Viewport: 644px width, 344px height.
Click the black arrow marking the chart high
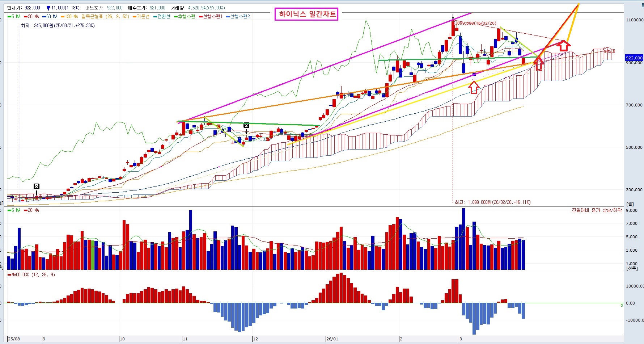[x=453, y=17]
